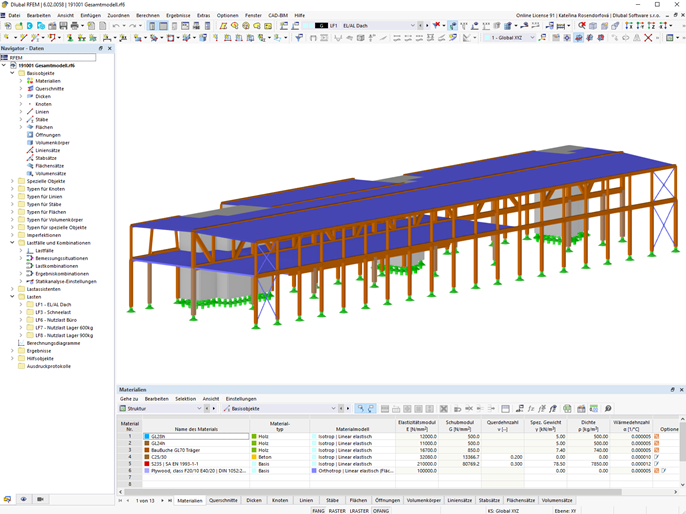Switch to the Stäbe table tab
Image resolution: width=686 pixels, height=514 pixels.
[x=332, y=500]
